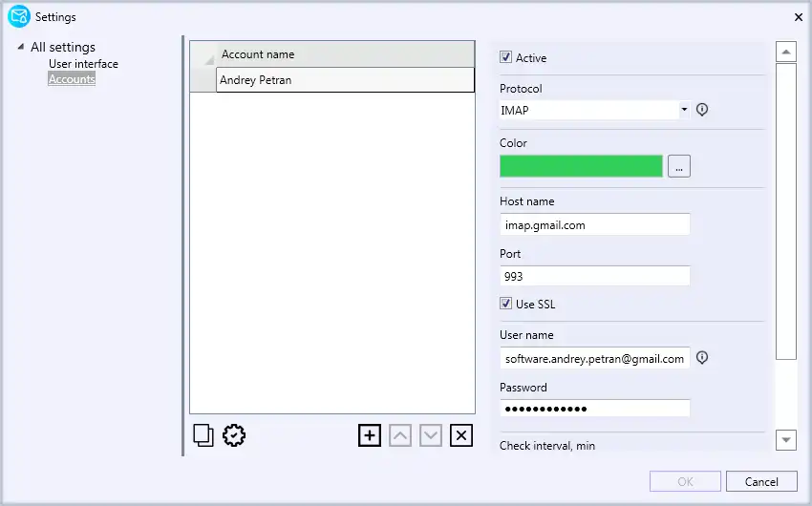Screen dimensions: 812x506
Task: Click the Password field
Action: [x=594, y=409]
